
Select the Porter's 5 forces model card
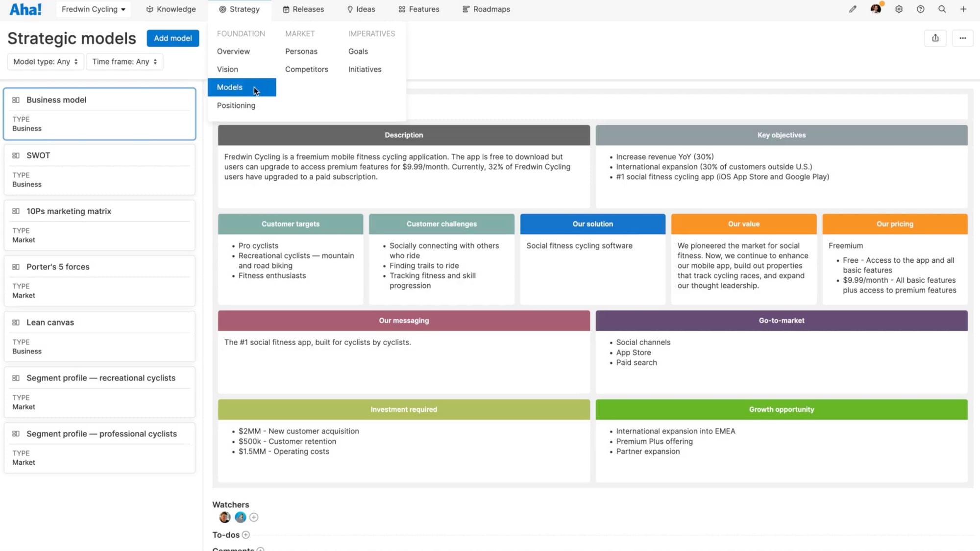[99, 281]
